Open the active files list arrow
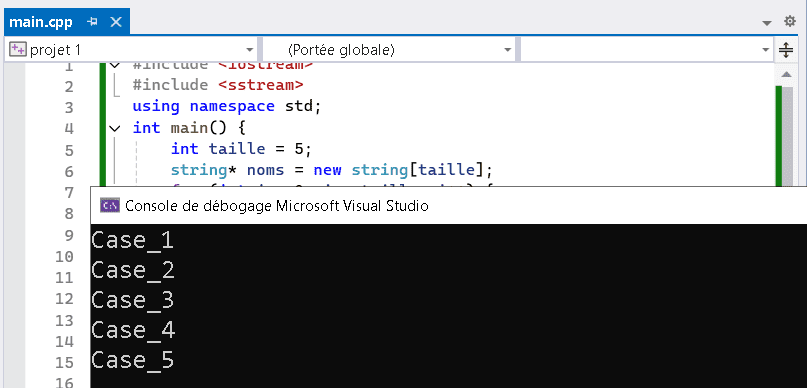The image size is (807, 388). pos(767,23)
